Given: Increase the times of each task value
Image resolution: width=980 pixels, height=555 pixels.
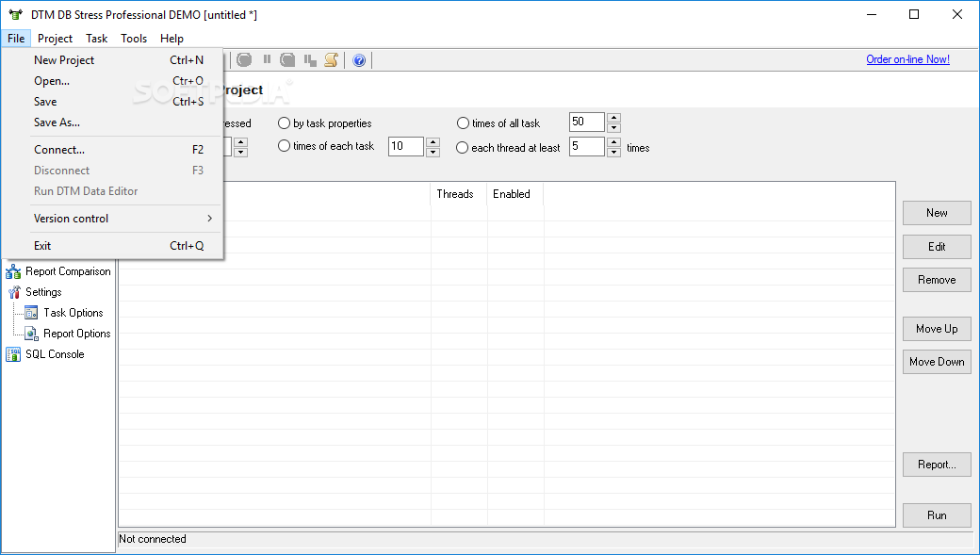Looking at the screenshot, I should [x=433, y=142].
